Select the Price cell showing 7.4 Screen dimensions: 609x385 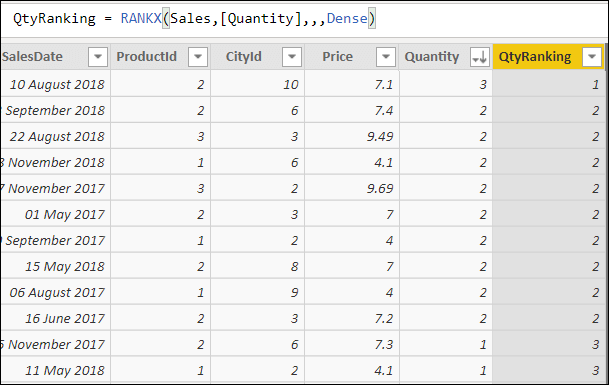pyautogui.click(x=352, y=110)
